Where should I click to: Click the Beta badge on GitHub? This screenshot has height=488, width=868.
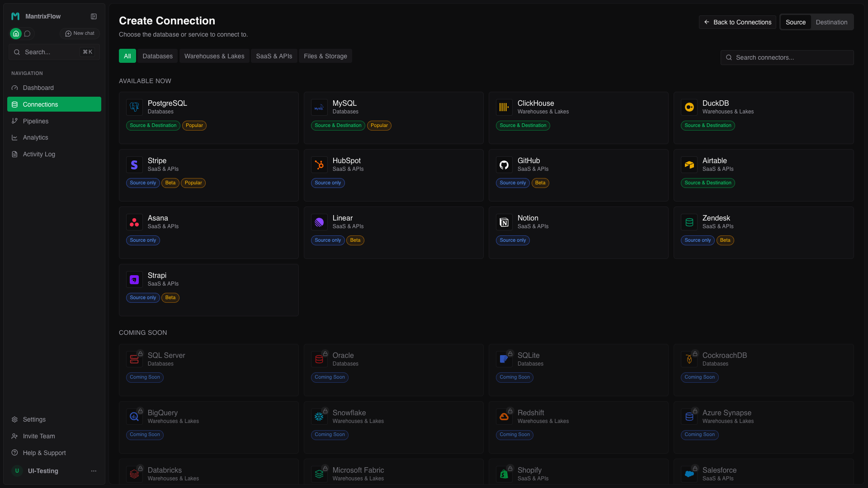540,183
